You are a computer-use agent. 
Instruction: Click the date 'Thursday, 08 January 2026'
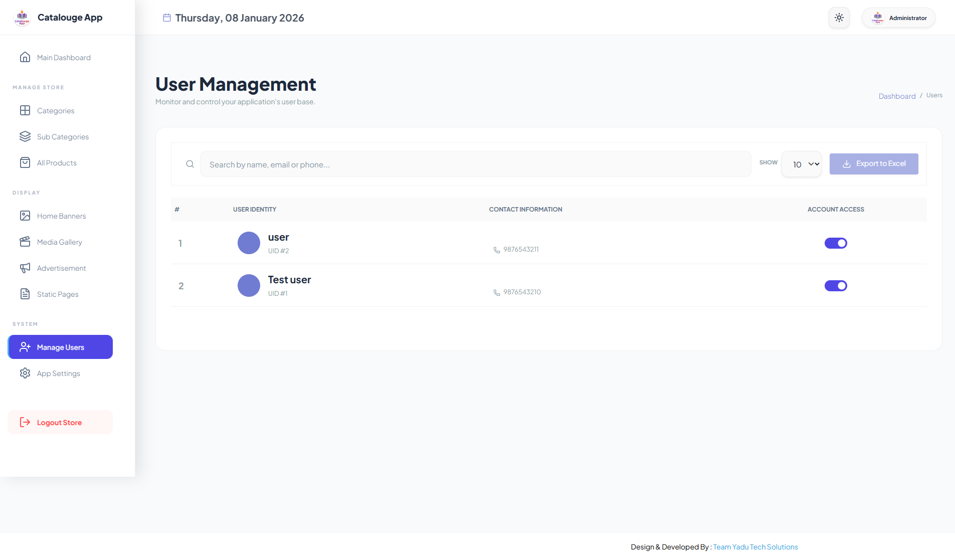(240, 18)
